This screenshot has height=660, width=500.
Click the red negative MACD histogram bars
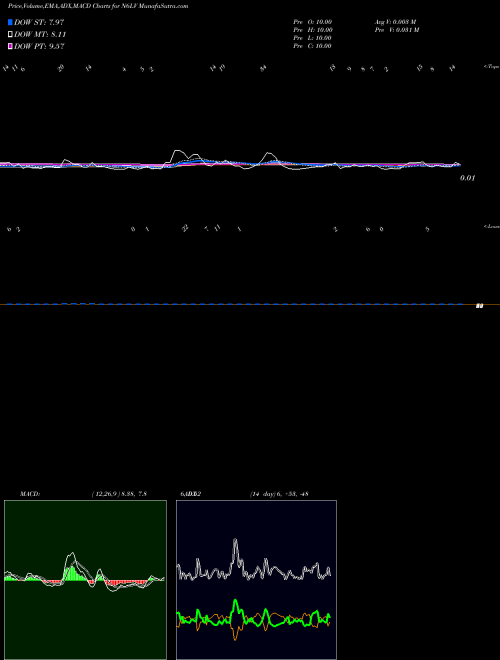pos(126,583)
